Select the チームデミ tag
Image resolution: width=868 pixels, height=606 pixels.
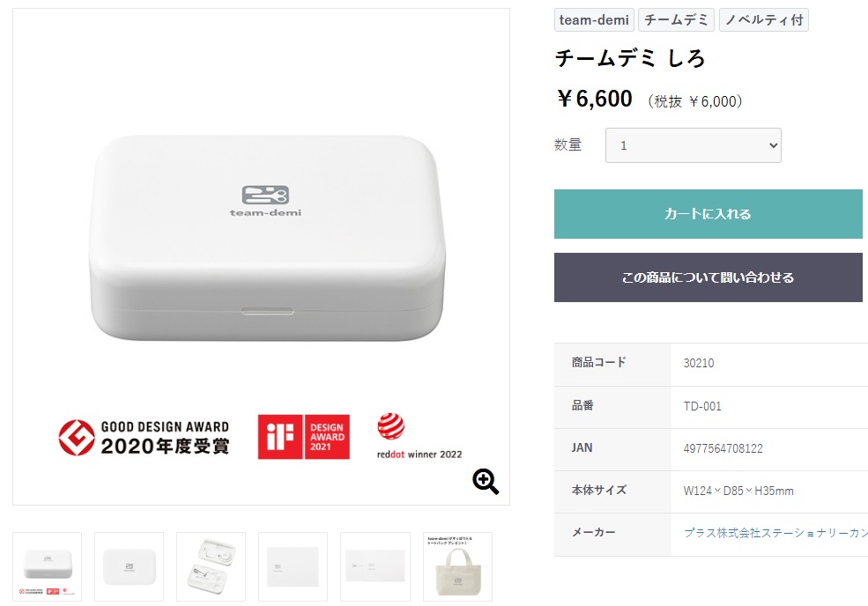pyautogui.click(x=676, y=19)
